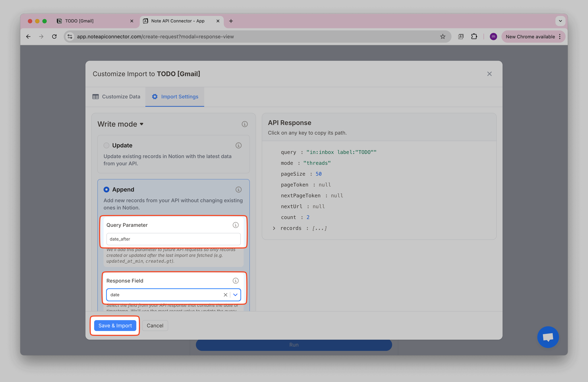This screenshot has height=382, width=588.
Task: Click Save & Import button
Action: tap(115, 326)
